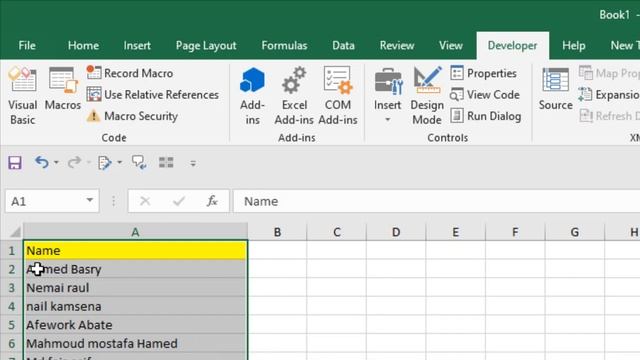Save the workbook from quick access toolbar
640x360 pixels.
15,163
